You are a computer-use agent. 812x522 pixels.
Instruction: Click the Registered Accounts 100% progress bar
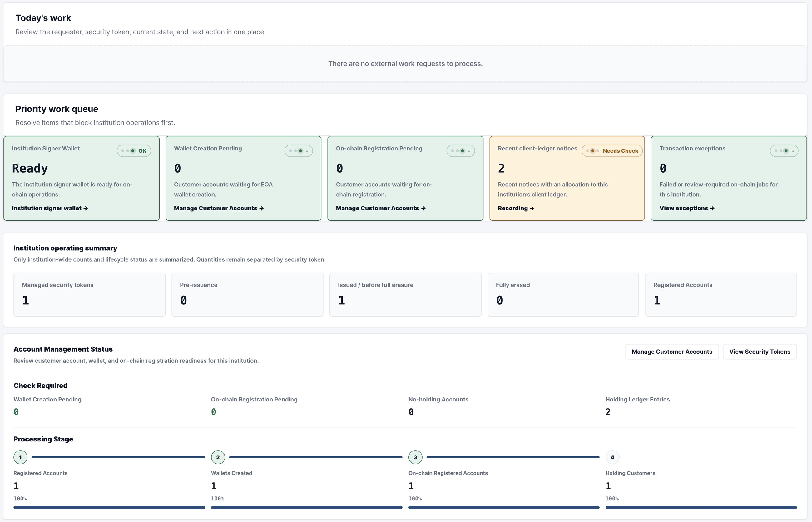(109, 507)
